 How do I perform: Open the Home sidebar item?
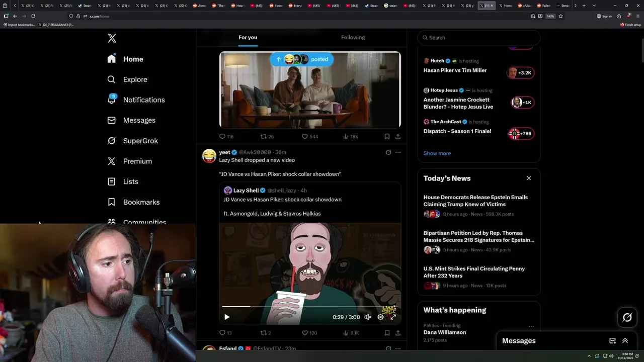125,59
